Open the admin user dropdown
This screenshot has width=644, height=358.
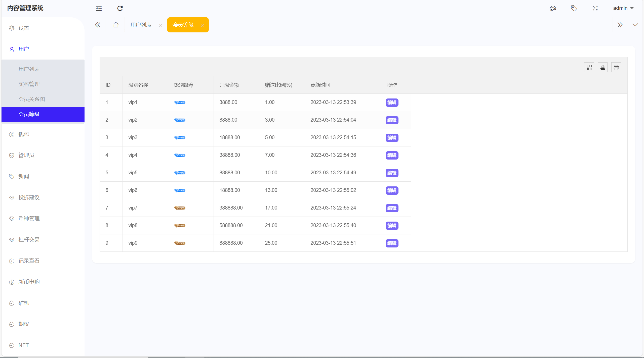(623, 8)
